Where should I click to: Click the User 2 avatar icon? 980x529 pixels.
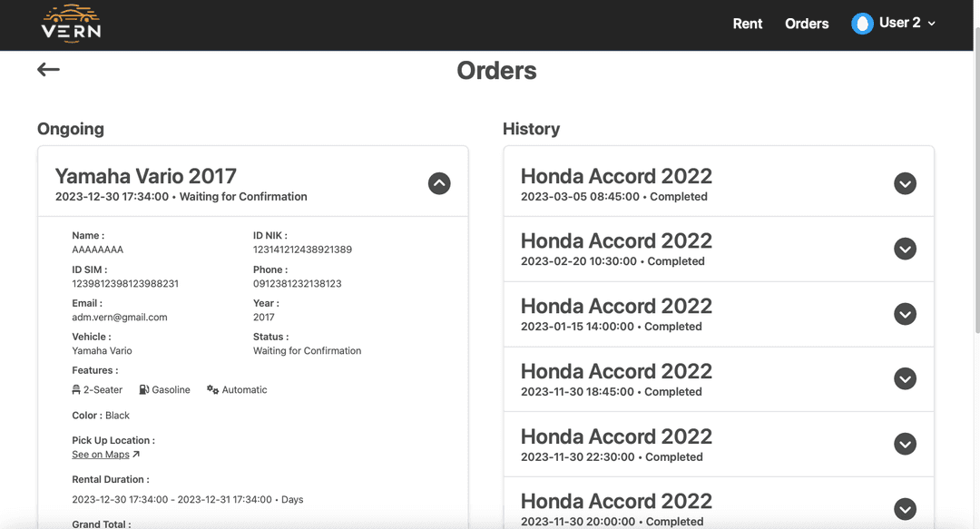click(862, 24)
